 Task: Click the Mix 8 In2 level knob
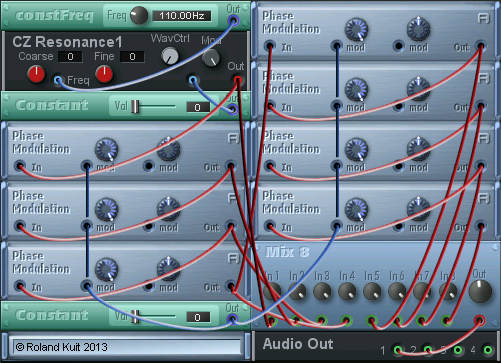coord(297,291)
